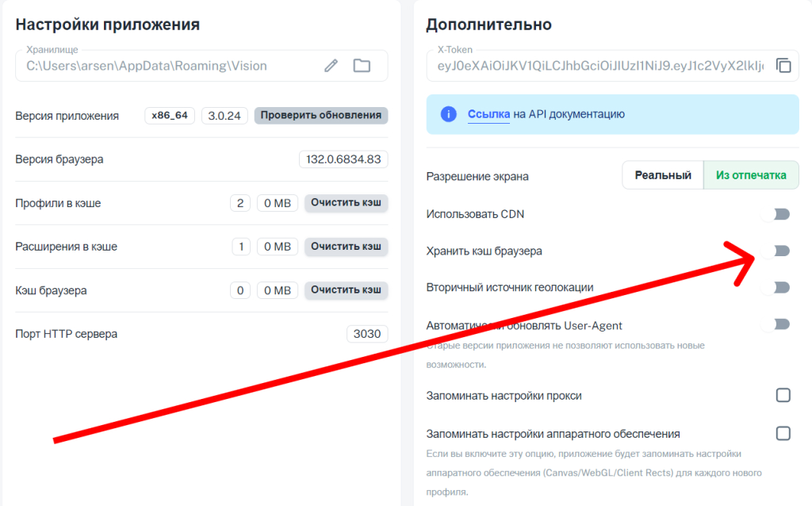Viewport: 812px width, 506px height.
Task: Edit the storage path with pencil icon
Action: click(x=331, y=66)
